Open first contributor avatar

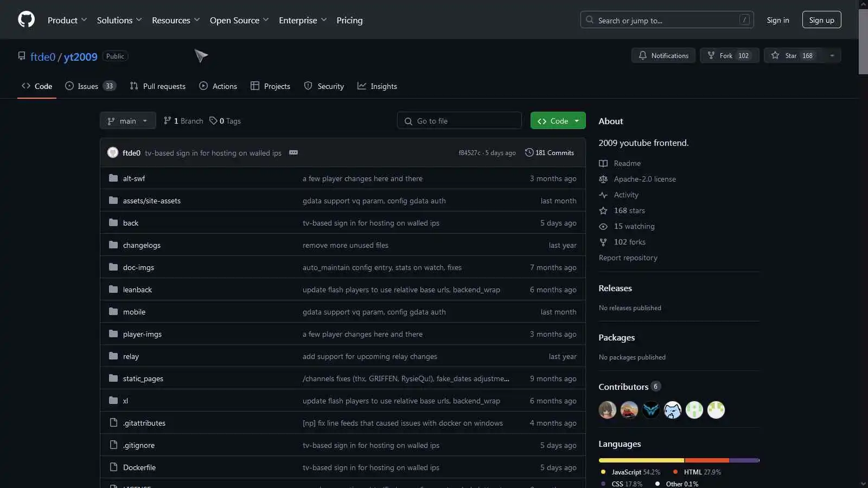(608, 410)
